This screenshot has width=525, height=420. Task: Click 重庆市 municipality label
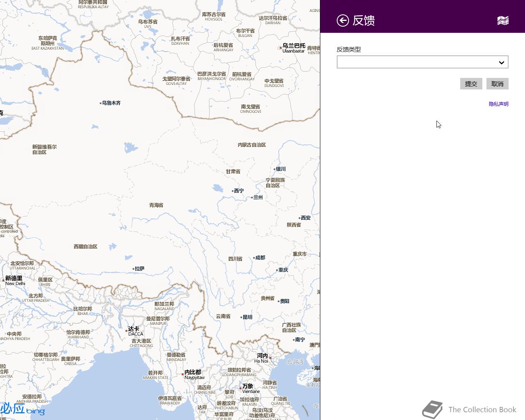click(x=299, y=254)
